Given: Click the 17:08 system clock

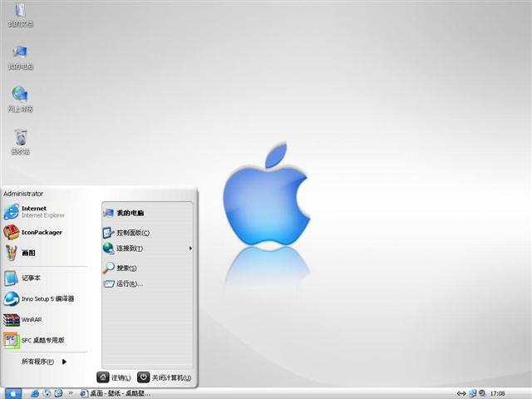Looking at the screenshot, I should (497, 393).
